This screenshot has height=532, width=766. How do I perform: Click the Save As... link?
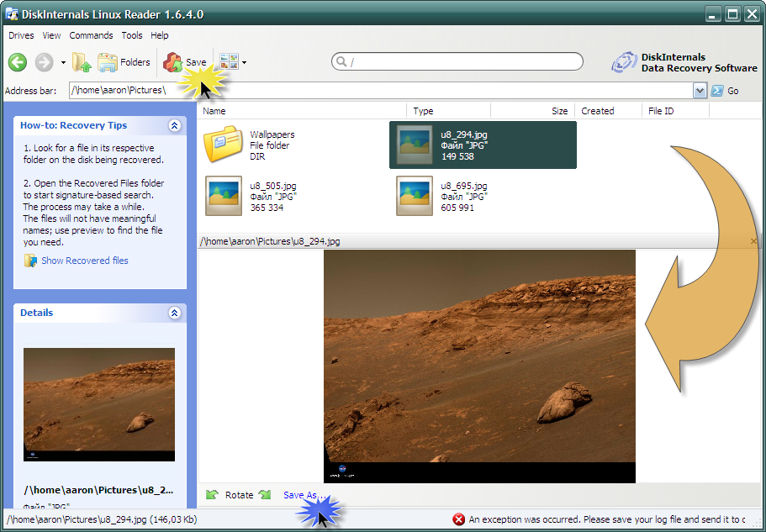tap(305, 495)
